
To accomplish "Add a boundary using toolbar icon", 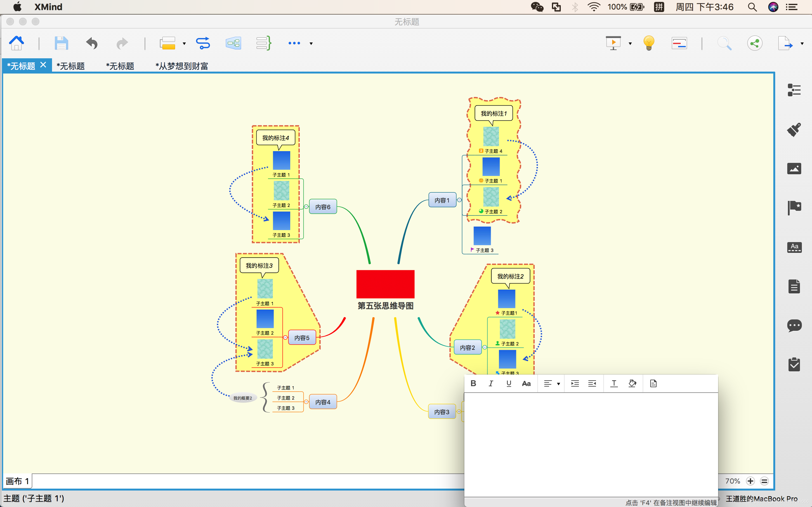I will tap(233, 43).
